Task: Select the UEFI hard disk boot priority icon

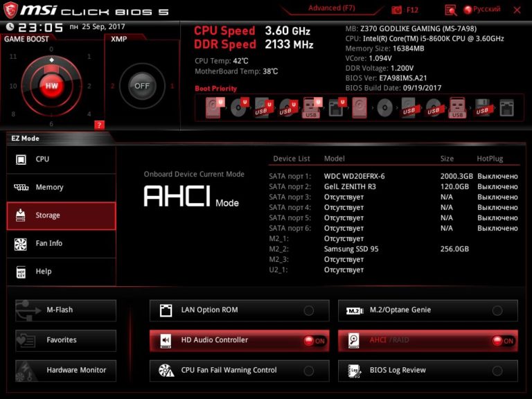Action: [215, 107]
